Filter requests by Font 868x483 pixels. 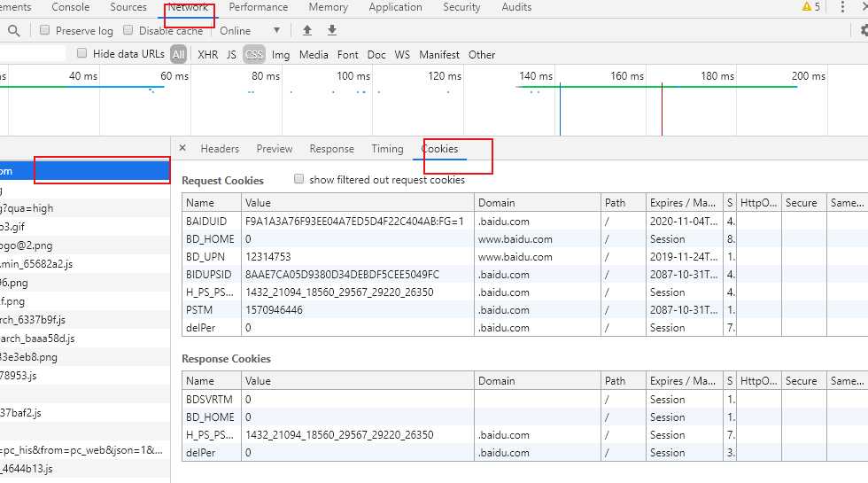[x=347, y=54]
